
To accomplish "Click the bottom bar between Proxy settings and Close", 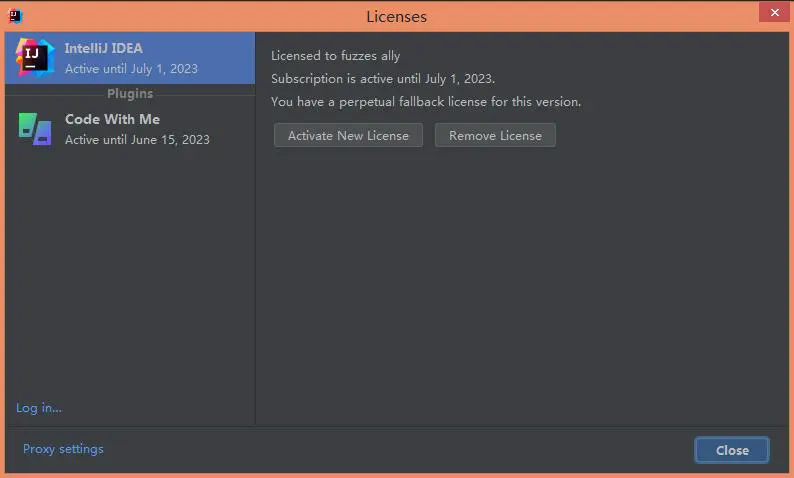I will (x=400, y=450).
